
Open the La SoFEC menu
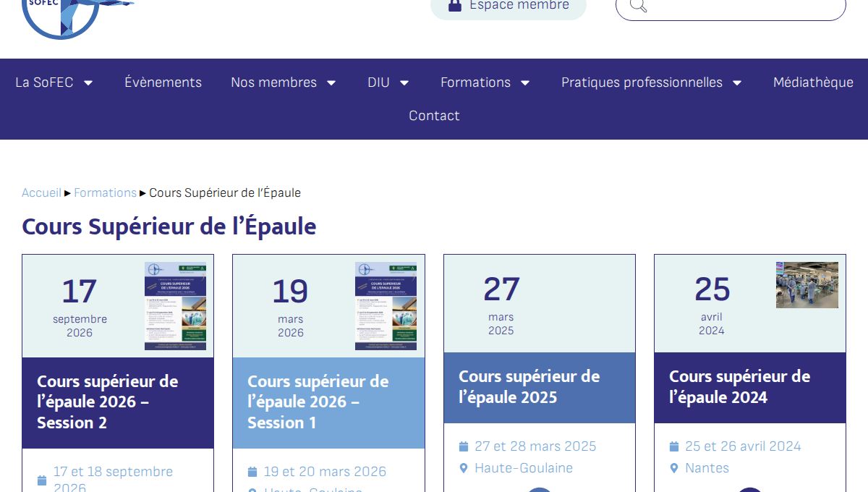point(44,82)
